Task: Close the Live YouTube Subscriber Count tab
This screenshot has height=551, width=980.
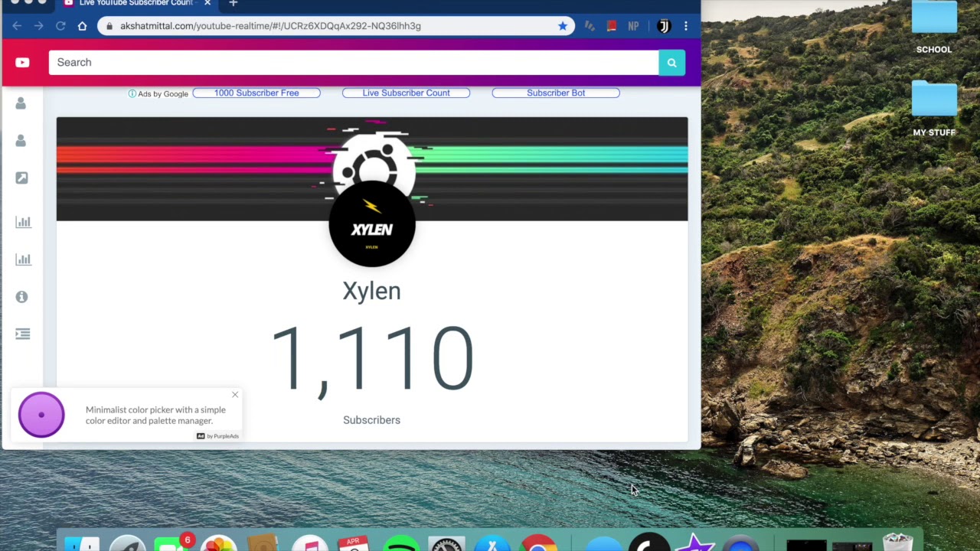Action: [x=207, y=3]
